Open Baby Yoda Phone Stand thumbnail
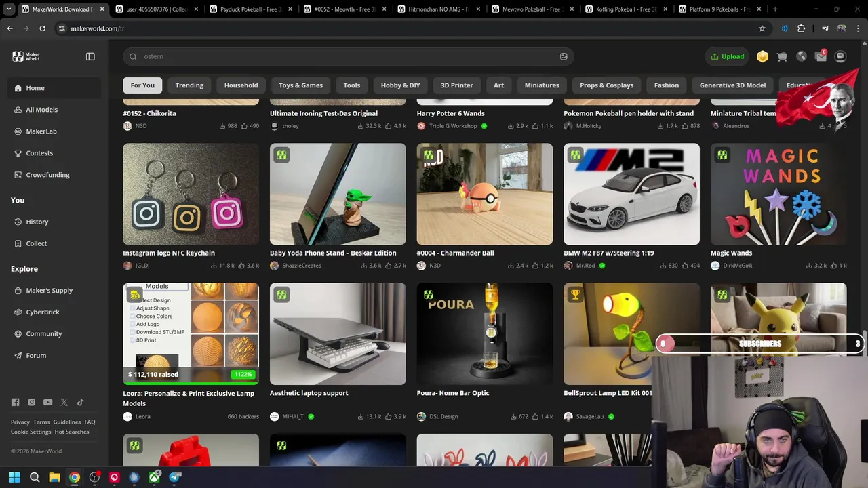The height and width of the screenshot is (488, 868). click(x=338, y=194)
